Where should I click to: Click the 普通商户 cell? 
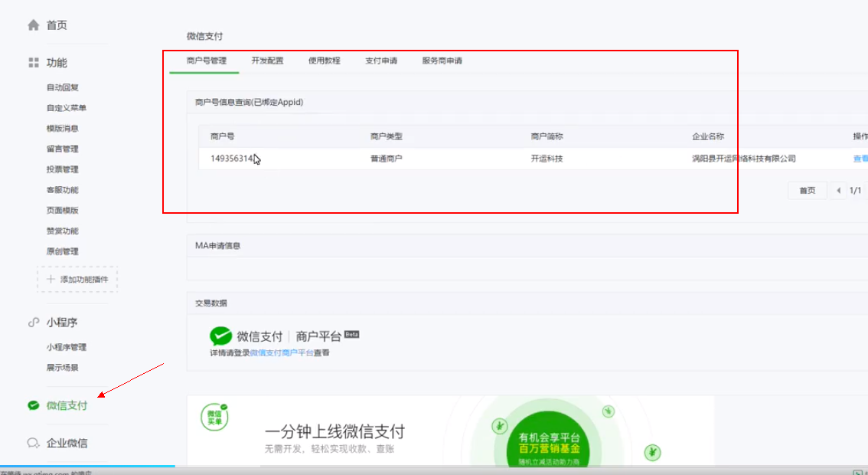click(387, 159)
